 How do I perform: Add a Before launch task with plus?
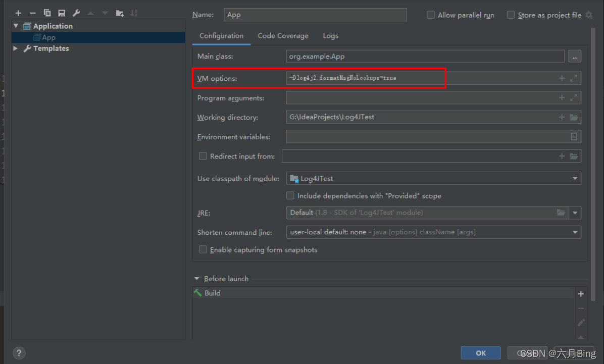581,294
